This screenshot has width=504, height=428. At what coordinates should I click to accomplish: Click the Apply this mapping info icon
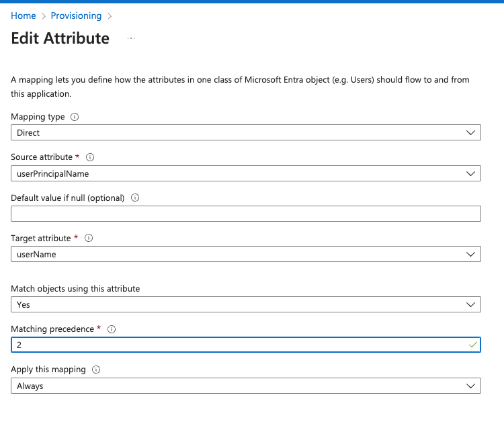coord(96,370)
